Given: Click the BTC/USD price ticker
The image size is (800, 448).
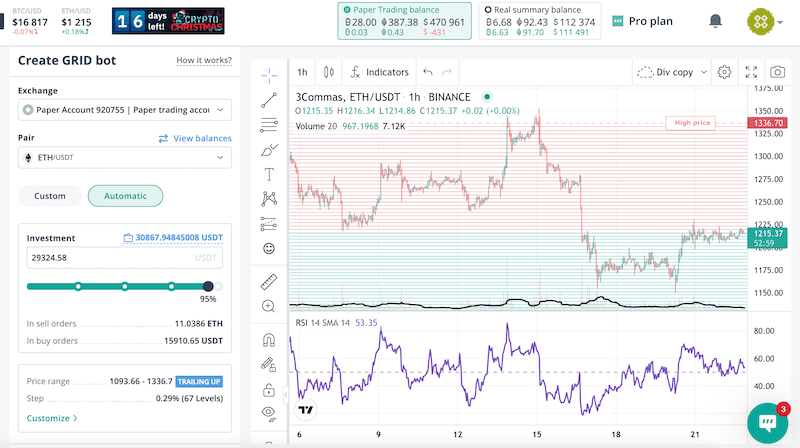Looking at the screenshot, I should click(30, 21).
